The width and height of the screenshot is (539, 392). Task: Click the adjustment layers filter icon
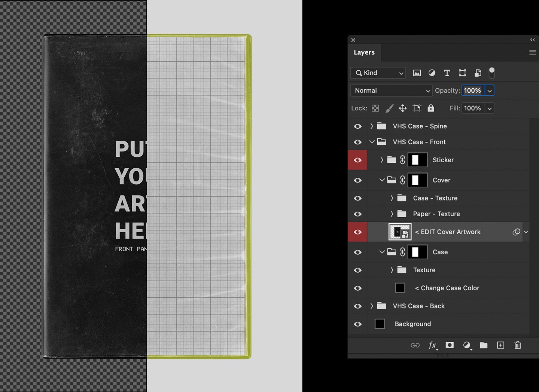click(x=432, y=73)
